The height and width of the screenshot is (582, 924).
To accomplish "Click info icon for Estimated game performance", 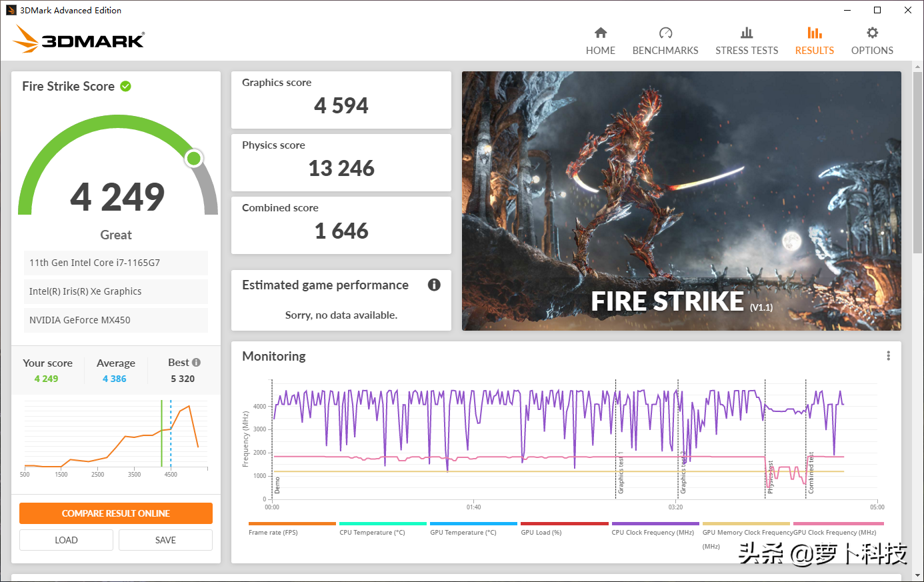I will 434,285.
